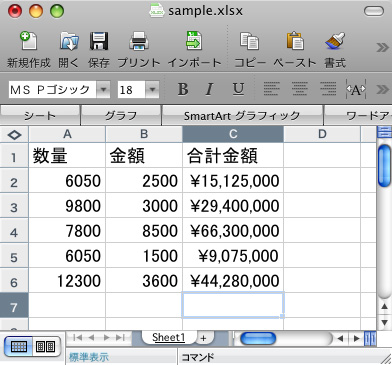
Task: Select the 書式 format paintbrush icon
Action: tap(335, 41)
